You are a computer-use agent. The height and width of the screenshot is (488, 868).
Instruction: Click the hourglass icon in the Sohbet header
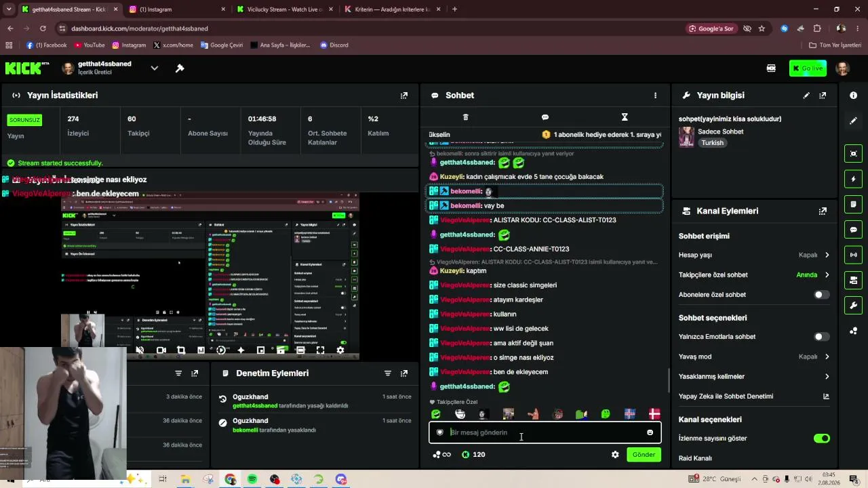(625, 117)
